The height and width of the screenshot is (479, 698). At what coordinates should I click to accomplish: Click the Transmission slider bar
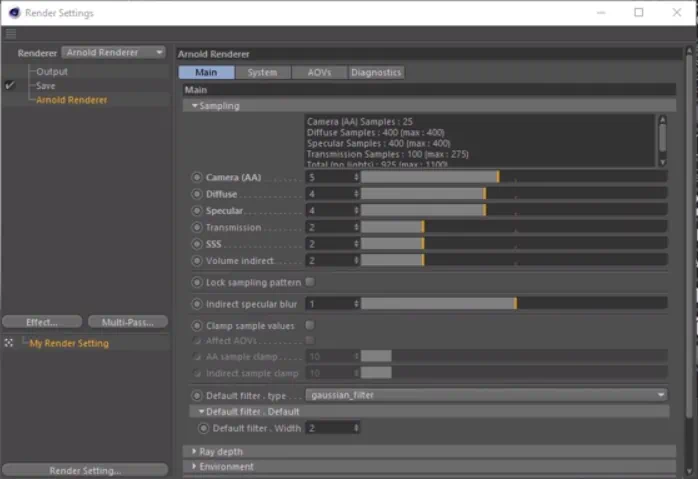pyautogui.click(x=514, y=227)
